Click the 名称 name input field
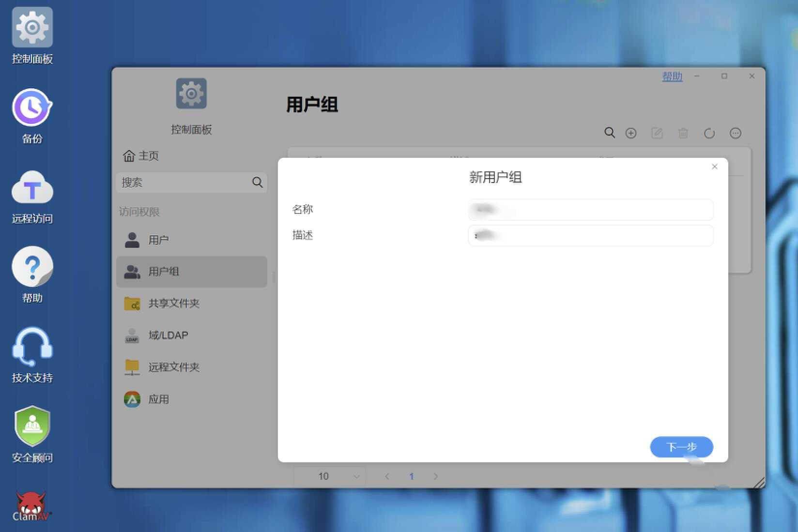The width and height of the screenshot is (798, 532). pos(591,210)
